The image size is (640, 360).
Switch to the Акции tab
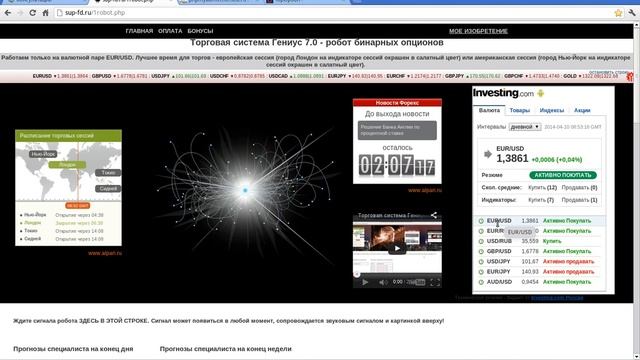coord(582,110)
